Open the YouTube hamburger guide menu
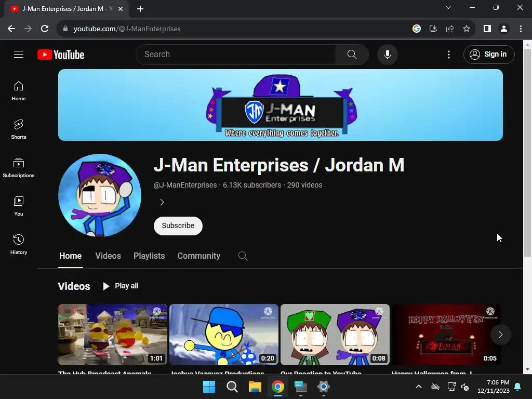Image resolution: width=532 pixels, height=399 pixels. [19, 54]
